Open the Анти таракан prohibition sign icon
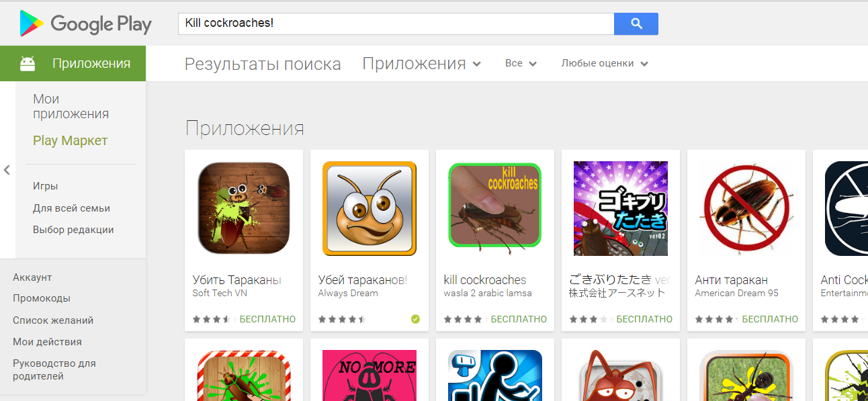This screenshot has width=868, height=401. pos(746,208)
